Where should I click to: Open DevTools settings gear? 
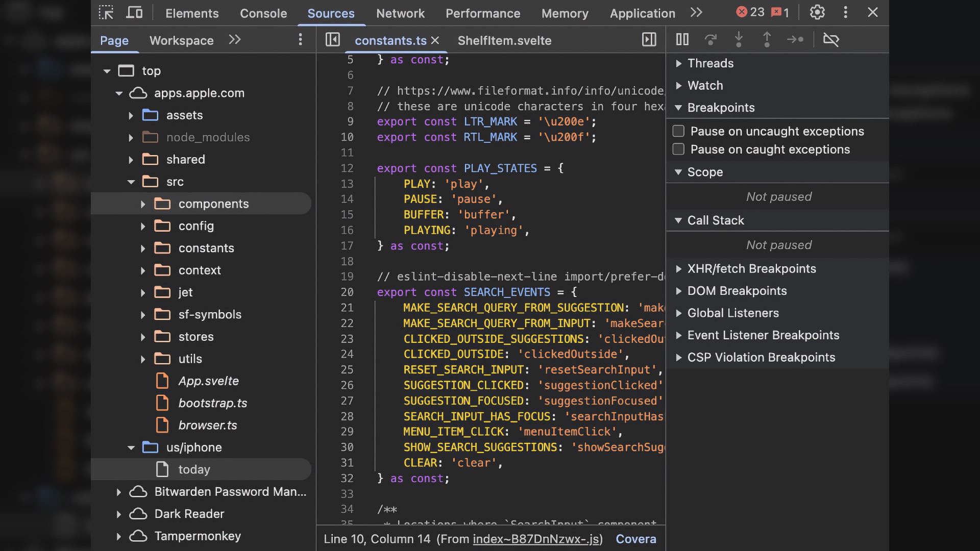[817, 13]
